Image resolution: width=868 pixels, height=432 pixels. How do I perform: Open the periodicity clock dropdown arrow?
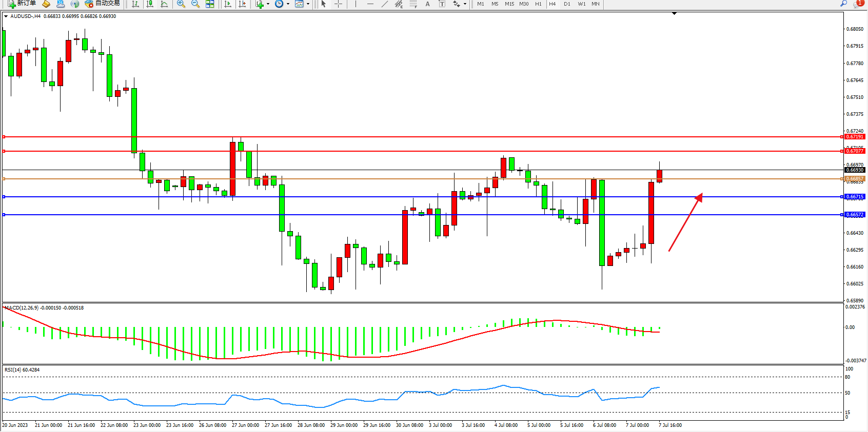coord(288,4)
